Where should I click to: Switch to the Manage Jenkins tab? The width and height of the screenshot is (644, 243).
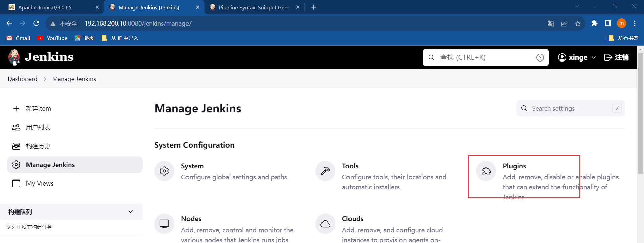tap(154, 7)
